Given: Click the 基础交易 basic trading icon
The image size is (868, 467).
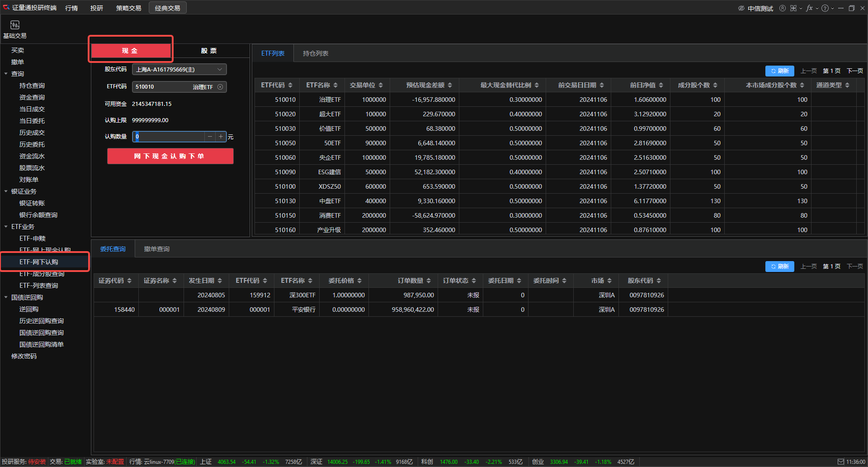Looking at the screenshot, I should pyautogui.click(x=15, y=25).
